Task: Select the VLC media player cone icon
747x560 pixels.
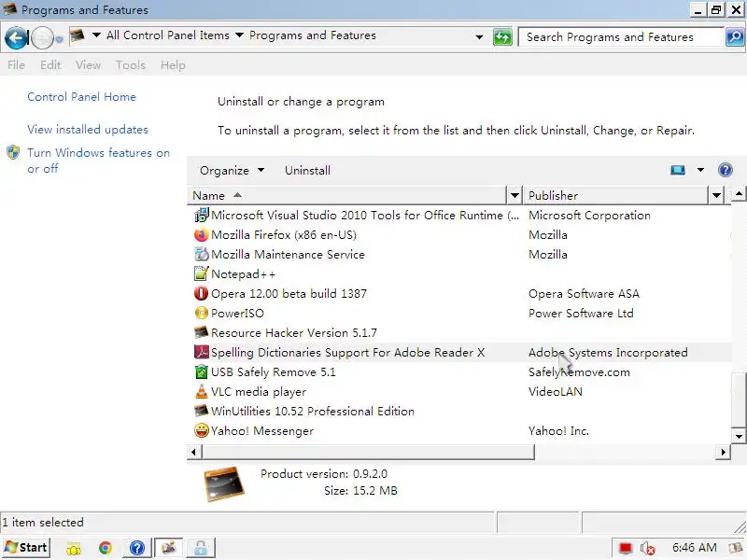Action: [202, 391]
